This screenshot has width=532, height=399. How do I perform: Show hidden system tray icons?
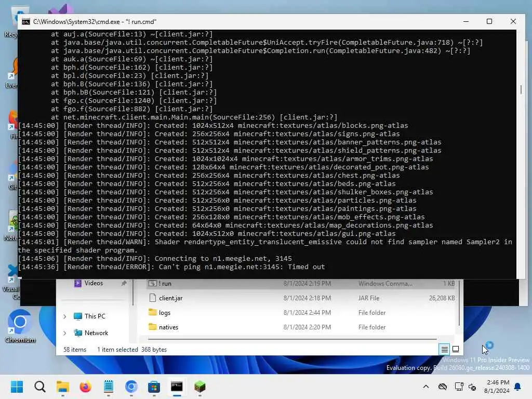click(426, 387)
